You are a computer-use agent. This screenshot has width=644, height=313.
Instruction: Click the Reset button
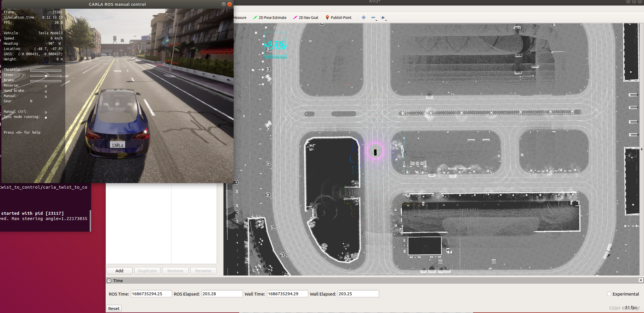pyautogui.click(x=114, y=308)
